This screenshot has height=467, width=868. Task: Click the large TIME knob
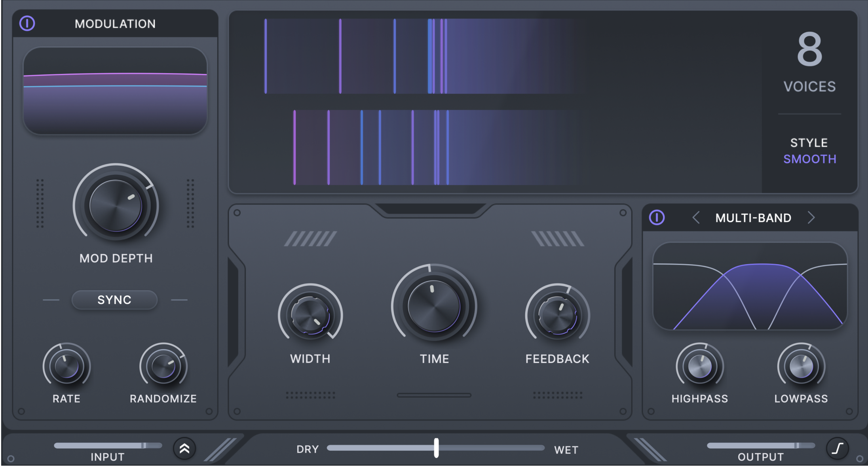click(x=434, y=306)
